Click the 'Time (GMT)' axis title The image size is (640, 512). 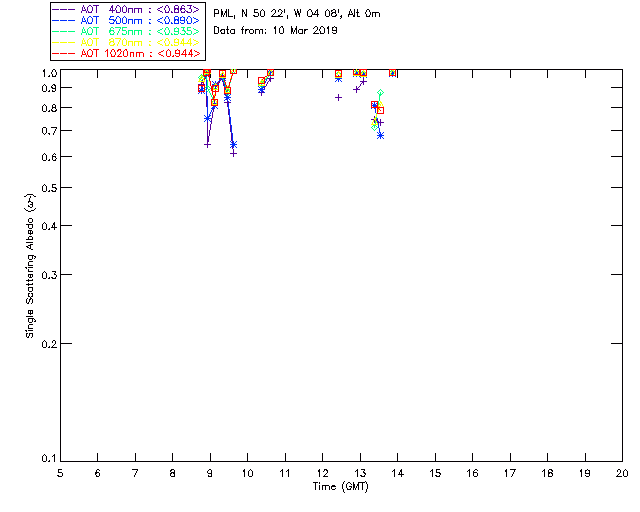coord(341,487)
